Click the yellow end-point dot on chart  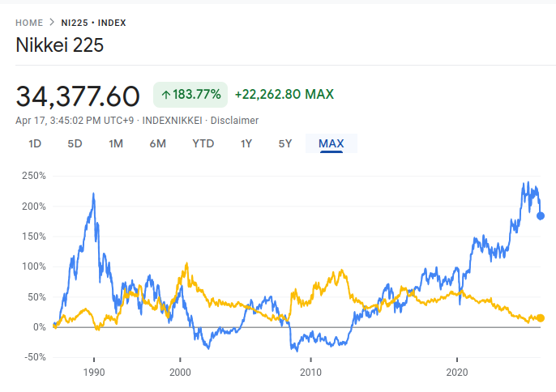pyautogui.click(x=541, y=318)
